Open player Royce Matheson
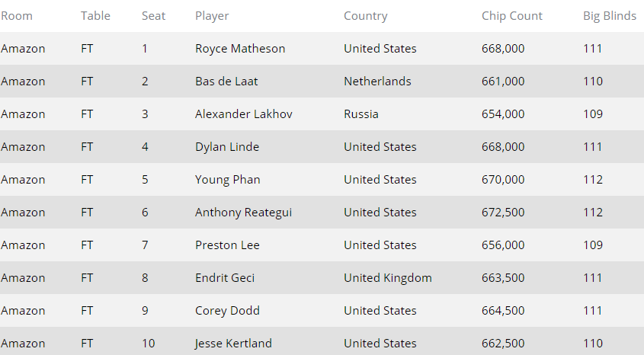This screenshot has height=355, width=644. click(x=240, y=49)
